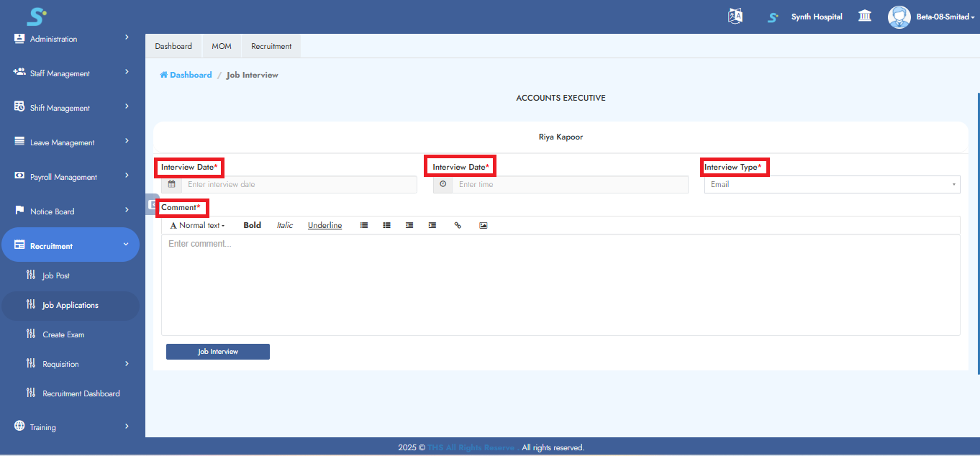Screen dimensions: 980x456
Task: Open the clock picker for interview time
Action: pyautogui.click(x=443, y=184)
